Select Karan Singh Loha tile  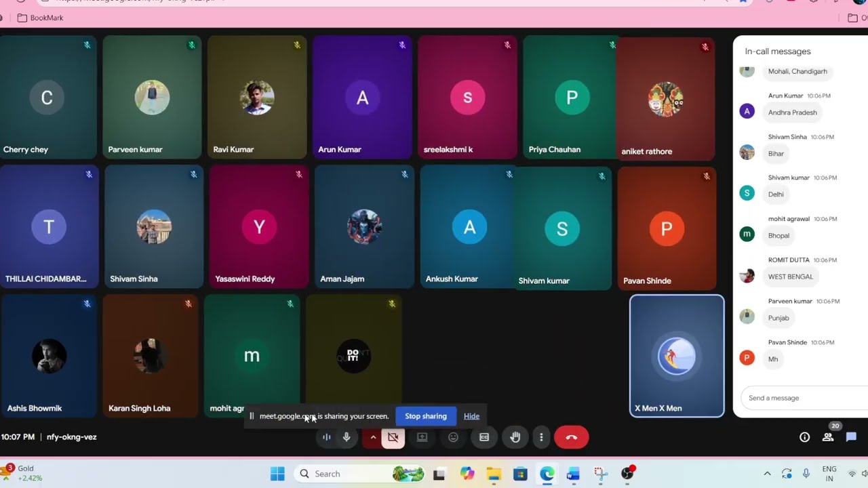click(151, 356)
